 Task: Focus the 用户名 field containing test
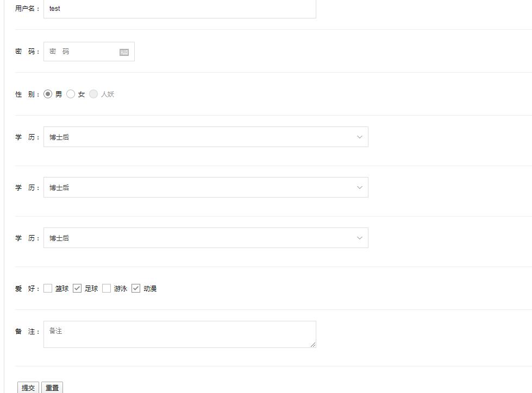click(x=179, y=9)
